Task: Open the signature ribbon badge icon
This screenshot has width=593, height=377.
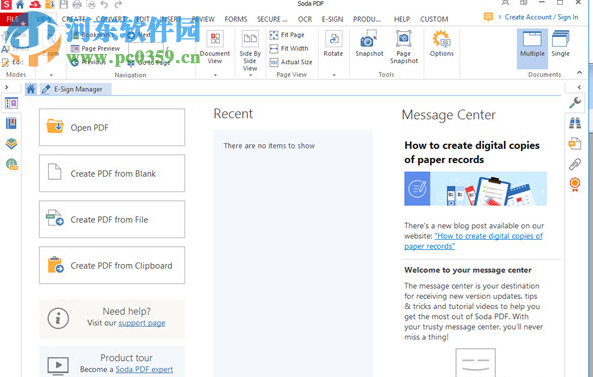Action: [575, 185]
